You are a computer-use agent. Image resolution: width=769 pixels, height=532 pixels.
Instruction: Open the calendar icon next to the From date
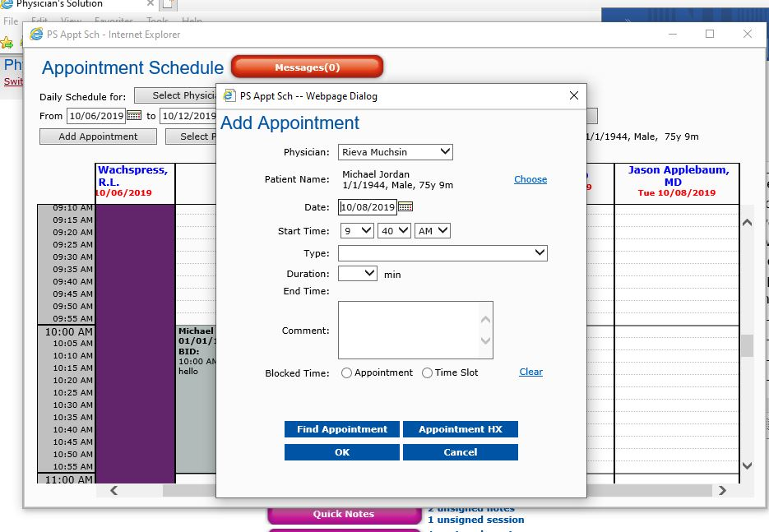coord(136,116)
